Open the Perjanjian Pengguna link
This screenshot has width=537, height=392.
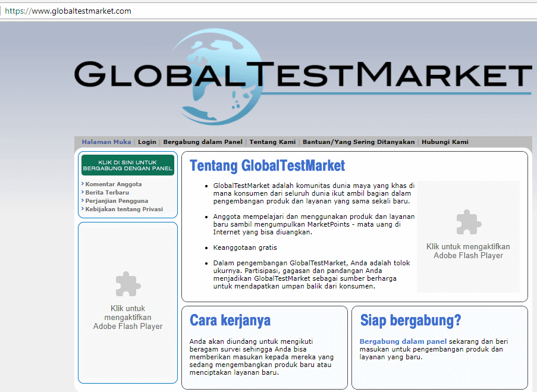tap(117, 201)
